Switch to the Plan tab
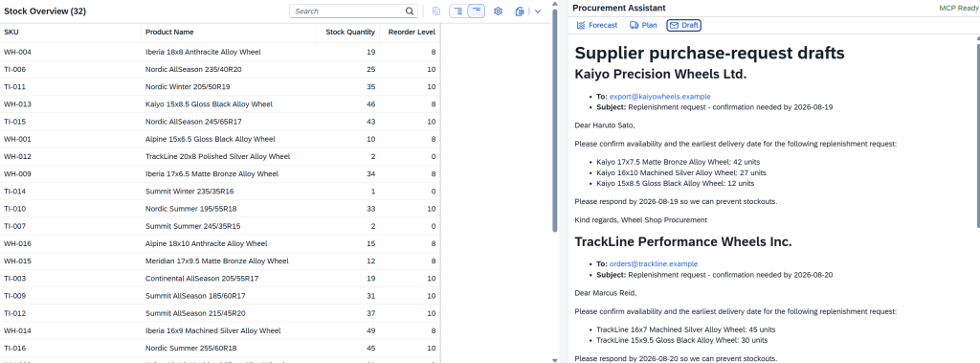Viewport: 980px width, 363px height. coord(643,25)
